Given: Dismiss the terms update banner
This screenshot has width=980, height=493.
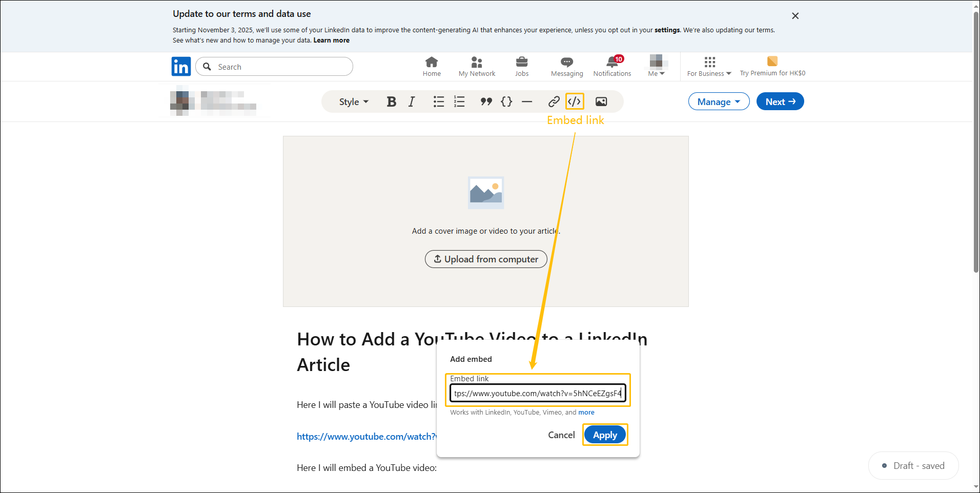Looking at the screenshot, I should point(795,16).
